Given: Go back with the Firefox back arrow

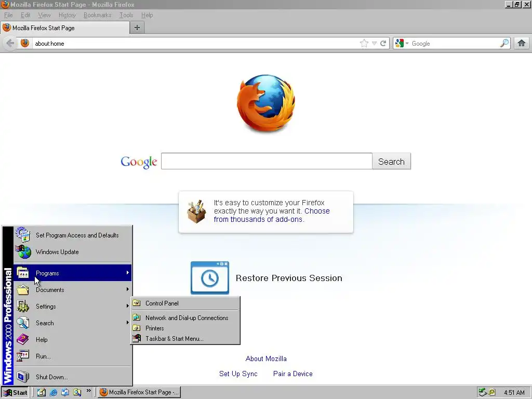Looking at the screenshot, I should (10, 44).
